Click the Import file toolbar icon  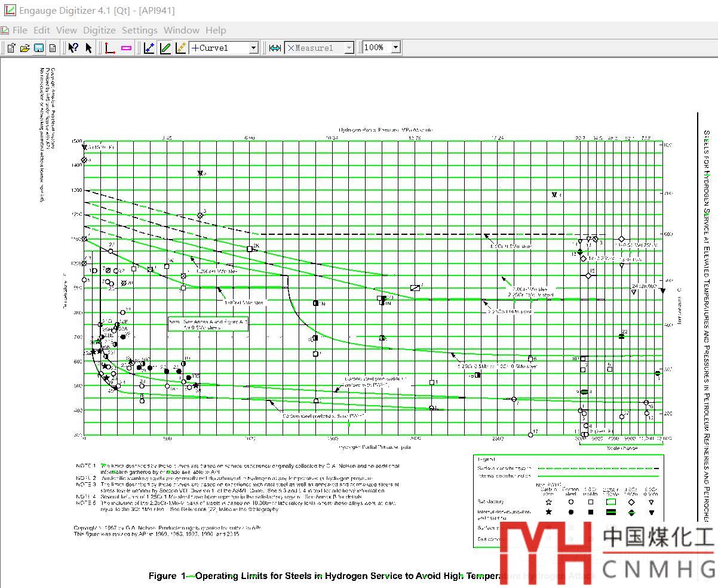[11, 48]
